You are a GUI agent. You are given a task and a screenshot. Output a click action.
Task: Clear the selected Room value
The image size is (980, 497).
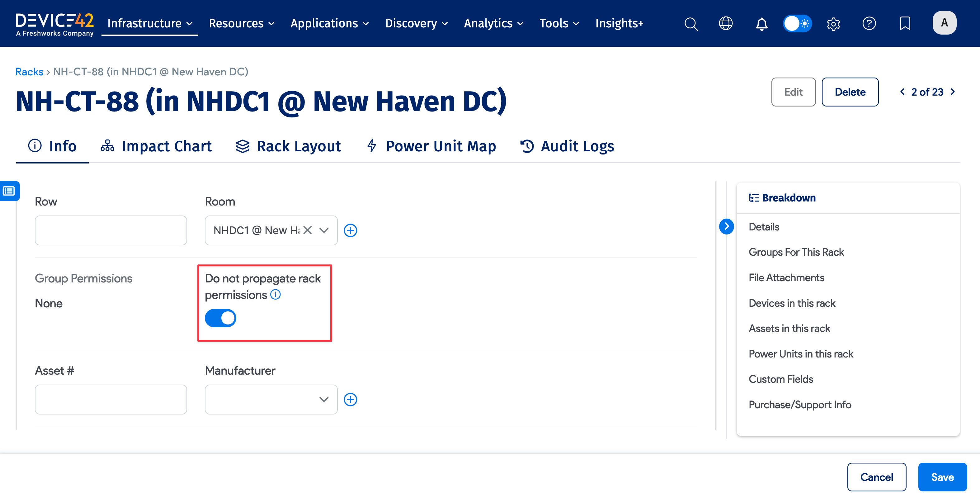pyautogui.click(x=307, y=230)
